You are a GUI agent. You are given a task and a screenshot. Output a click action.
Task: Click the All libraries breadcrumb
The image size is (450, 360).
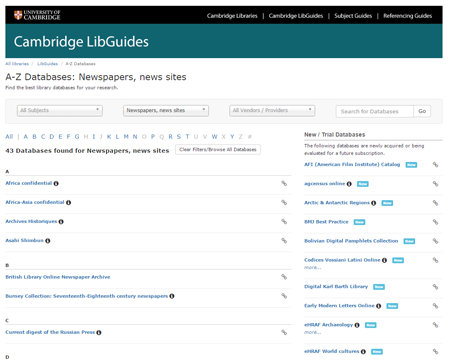coord(17,64)
